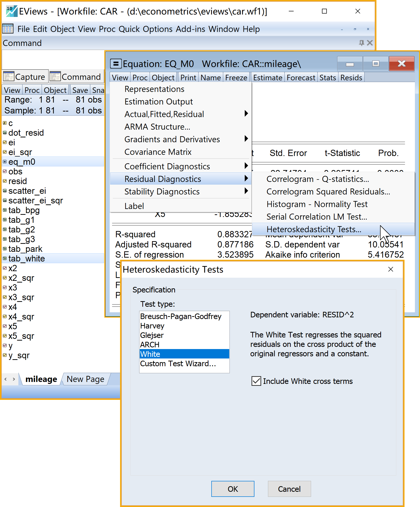Click the y_sqr series icon
This screenshot has height=507, width=420.
click(x=5, y=355)
